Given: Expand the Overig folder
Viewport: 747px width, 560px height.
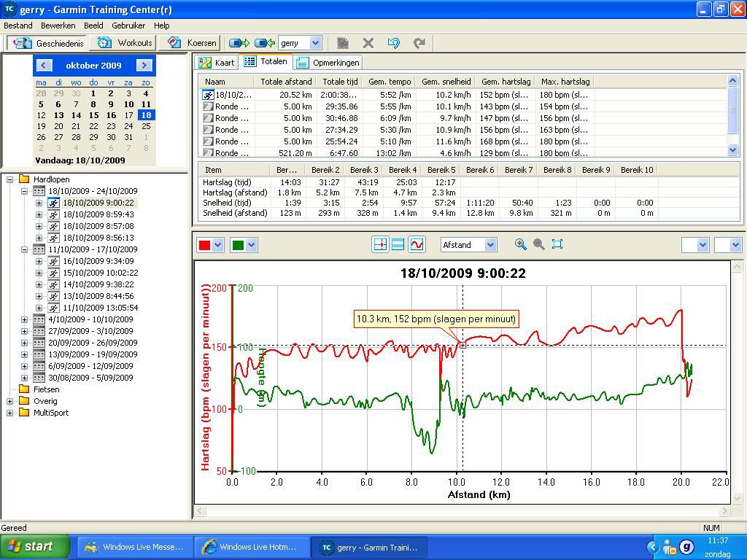Looking at the screenshot, I should pos(9,402).
